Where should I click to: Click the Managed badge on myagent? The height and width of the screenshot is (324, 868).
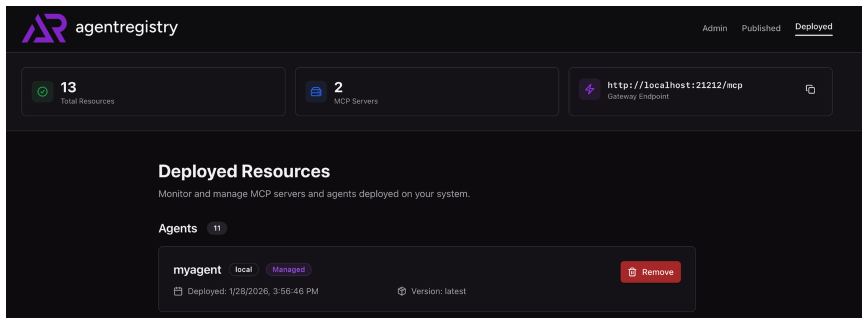[288, 269]
